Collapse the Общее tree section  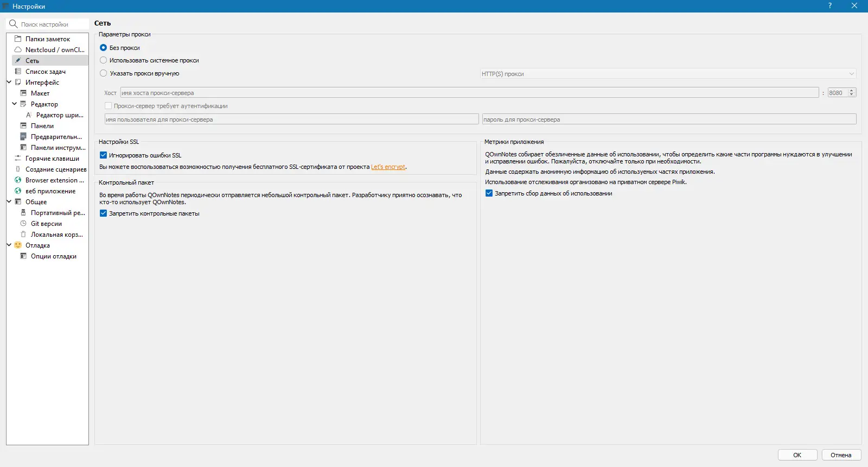click(x=9, y=202)
